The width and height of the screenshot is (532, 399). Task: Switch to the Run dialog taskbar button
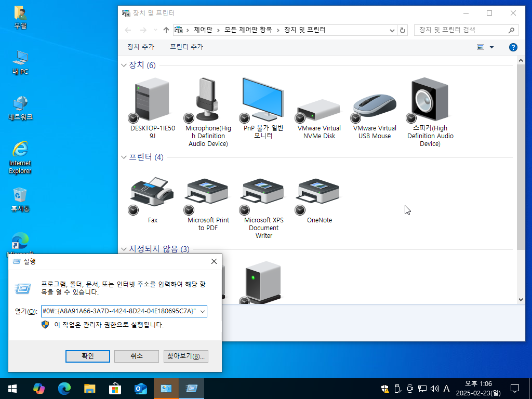191,389
